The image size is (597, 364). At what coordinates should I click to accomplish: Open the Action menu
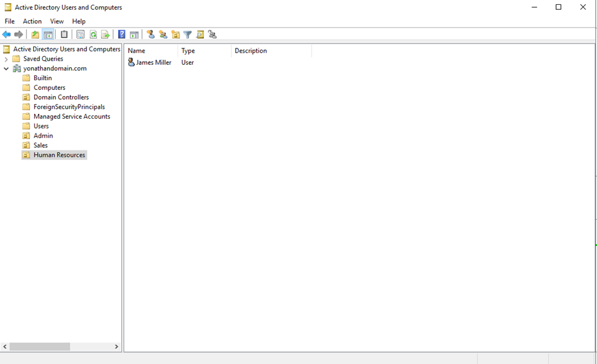(32, 21)
